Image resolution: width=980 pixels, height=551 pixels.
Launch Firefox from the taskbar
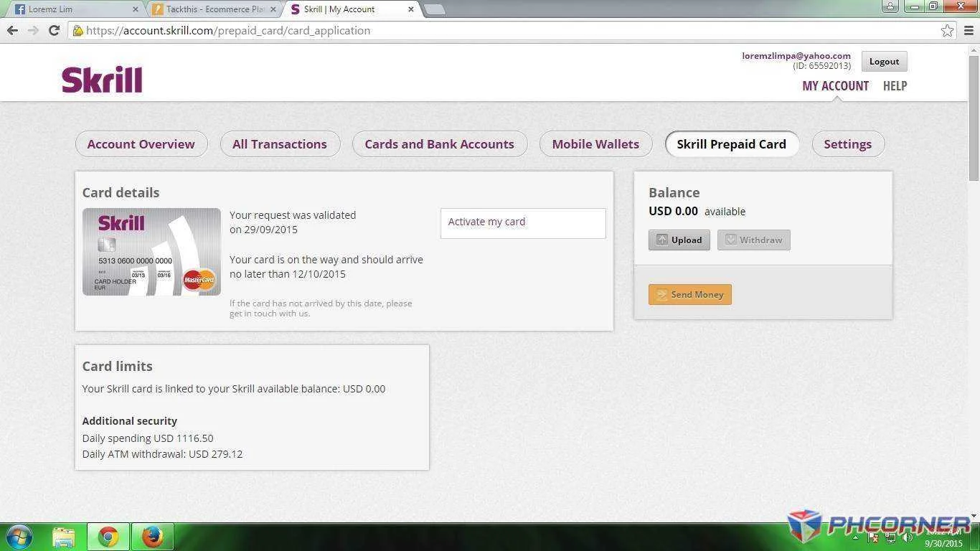[152, 537]
